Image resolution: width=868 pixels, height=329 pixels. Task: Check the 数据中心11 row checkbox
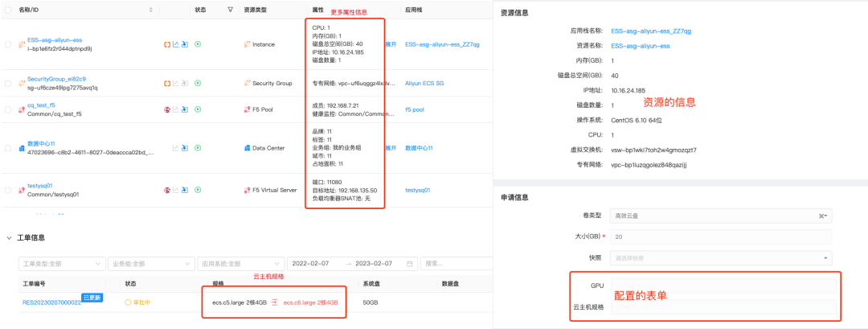pyautogui.click(x=8, y=148)
